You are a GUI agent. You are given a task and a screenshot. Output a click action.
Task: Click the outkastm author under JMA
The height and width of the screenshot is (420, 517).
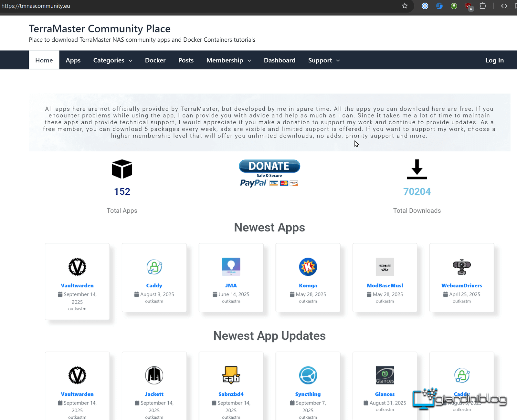(x=231, y=301)
